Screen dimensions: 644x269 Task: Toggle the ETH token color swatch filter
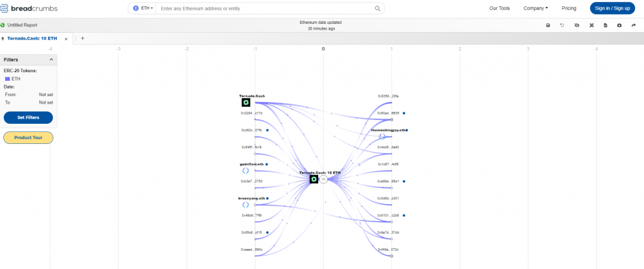pos(8,79)
